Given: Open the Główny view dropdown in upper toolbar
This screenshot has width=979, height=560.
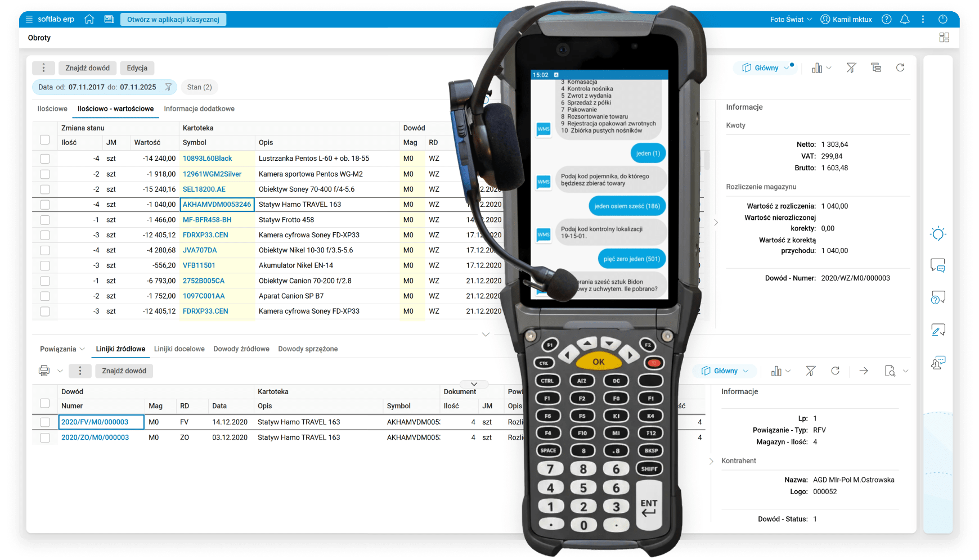Looking at the screenshot, I should (x=765, y=68).
